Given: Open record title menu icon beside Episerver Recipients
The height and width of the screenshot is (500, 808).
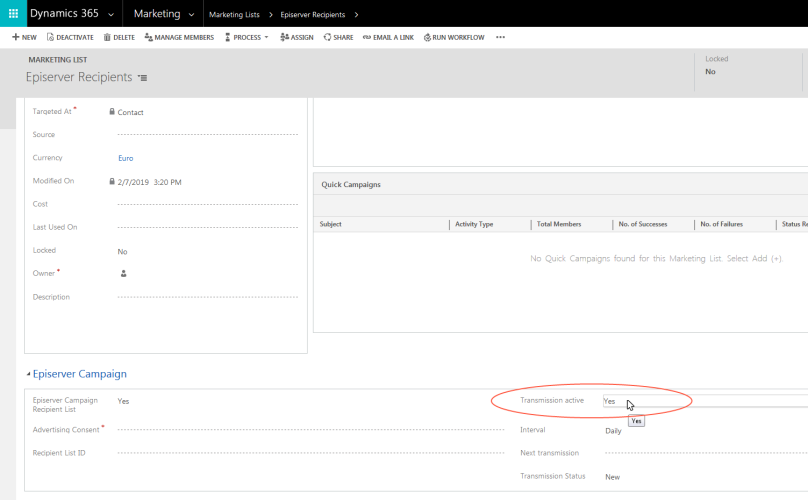Looking at the screenshot, I should (x=143, y=78).
